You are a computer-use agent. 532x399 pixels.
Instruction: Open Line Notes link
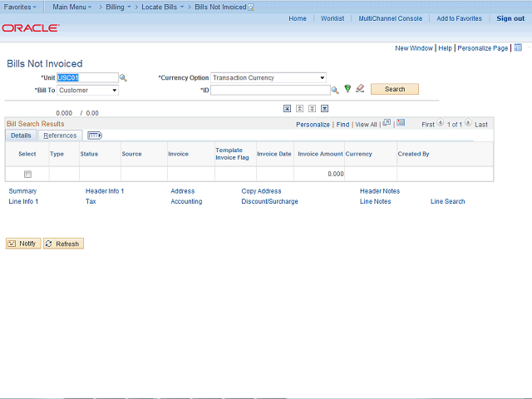(x=375, y=201)
